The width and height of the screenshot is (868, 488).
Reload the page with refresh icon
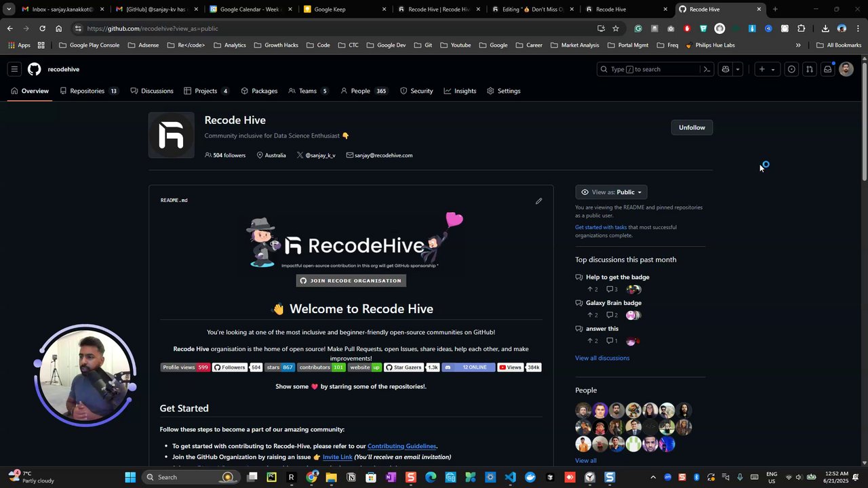click(42, 28)
